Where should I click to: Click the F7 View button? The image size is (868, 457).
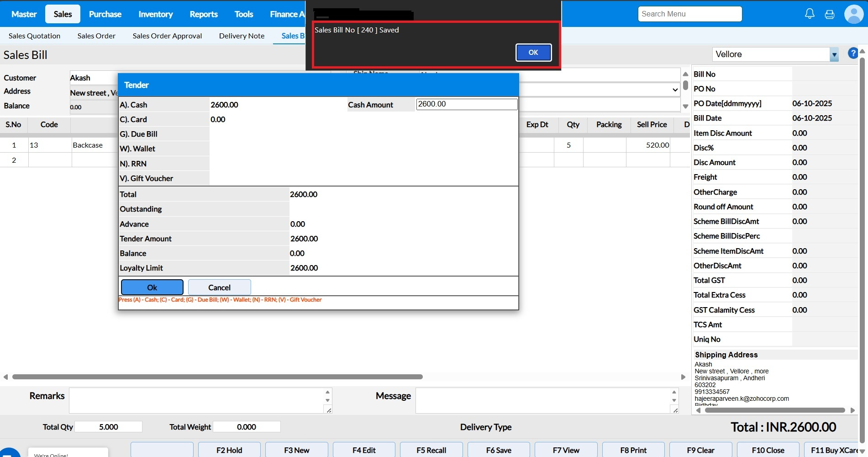[x=566, y=450]
